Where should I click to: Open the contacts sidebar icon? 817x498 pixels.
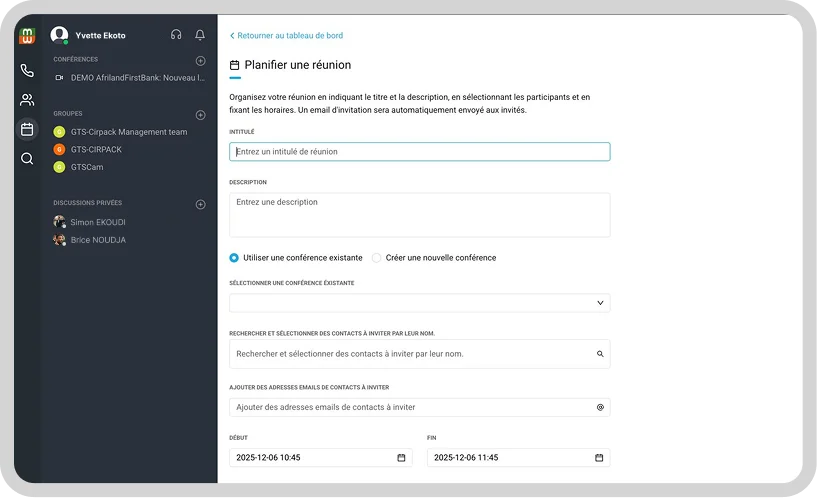(x=27, y=100)
